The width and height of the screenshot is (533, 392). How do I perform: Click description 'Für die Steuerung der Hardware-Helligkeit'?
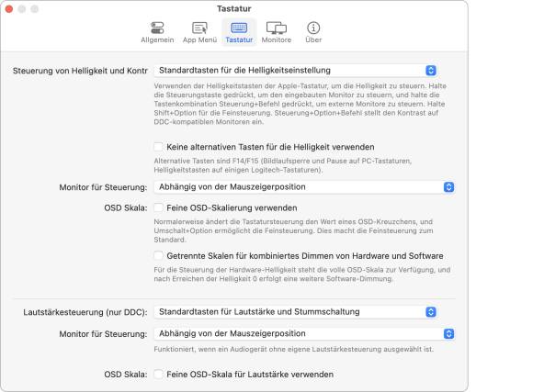point(302,274)
